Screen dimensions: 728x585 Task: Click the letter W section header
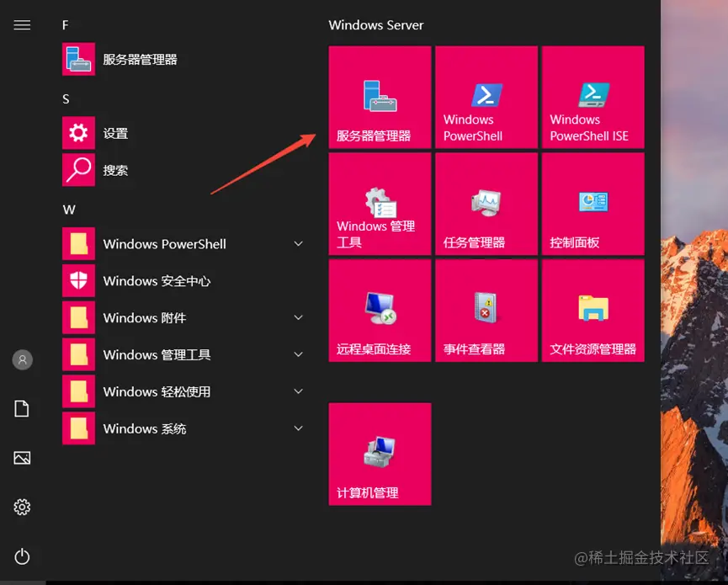click(69, 210)
